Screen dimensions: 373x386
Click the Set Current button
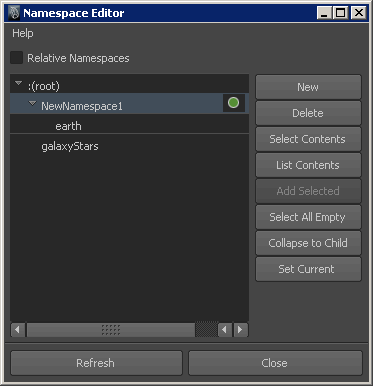(308, 269)
